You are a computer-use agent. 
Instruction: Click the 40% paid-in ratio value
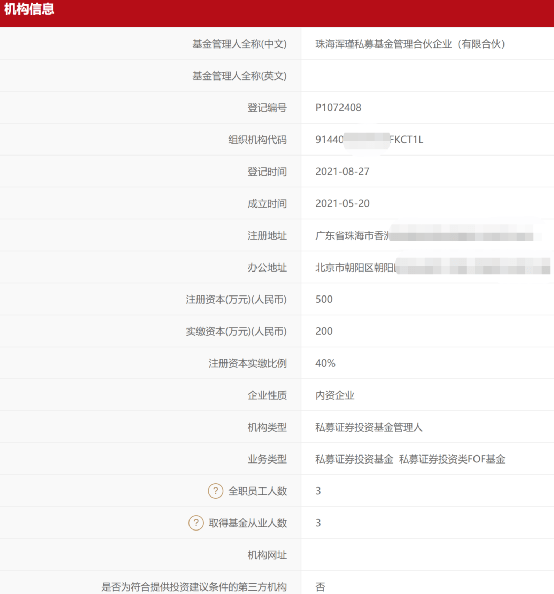click(325, 363)
